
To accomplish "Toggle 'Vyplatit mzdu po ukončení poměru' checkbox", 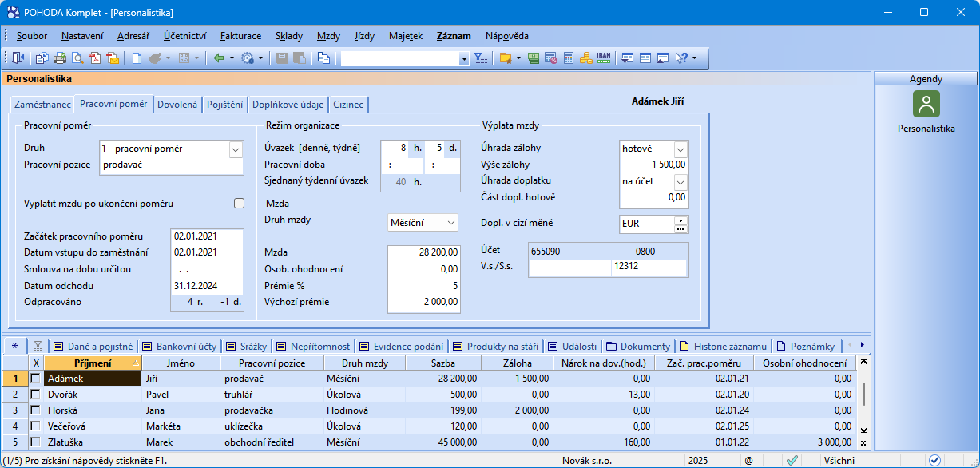I will pyautogui.click(x=239, y=204).
